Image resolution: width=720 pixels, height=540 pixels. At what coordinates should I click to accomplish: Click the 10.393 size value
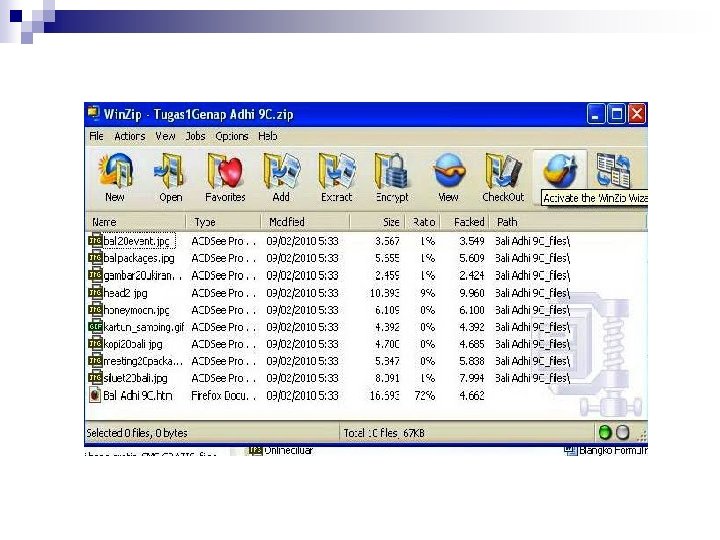pos(385,293)
